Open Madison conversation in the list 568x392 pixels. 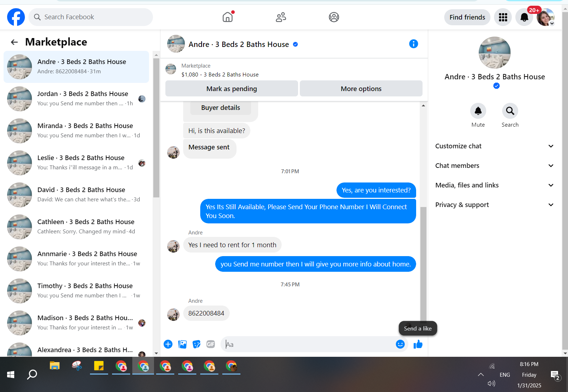tap(76, 323)
